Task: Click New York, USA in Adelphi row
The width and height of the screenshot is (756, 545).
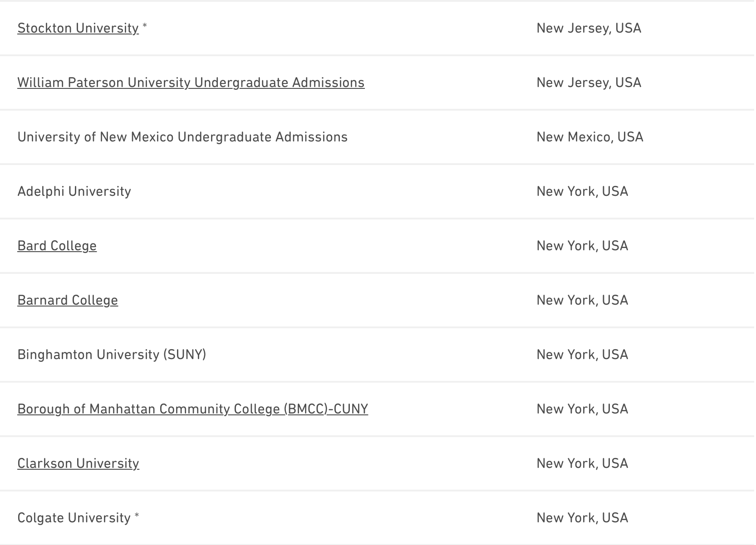Action: [x=582, y=191]
